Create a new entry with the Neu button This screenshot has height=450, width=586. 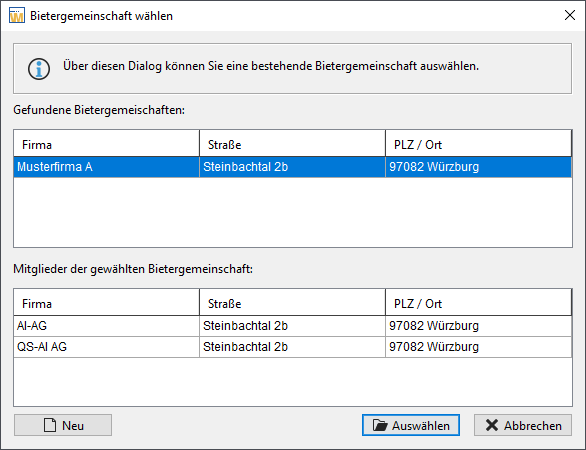point(63,425)
